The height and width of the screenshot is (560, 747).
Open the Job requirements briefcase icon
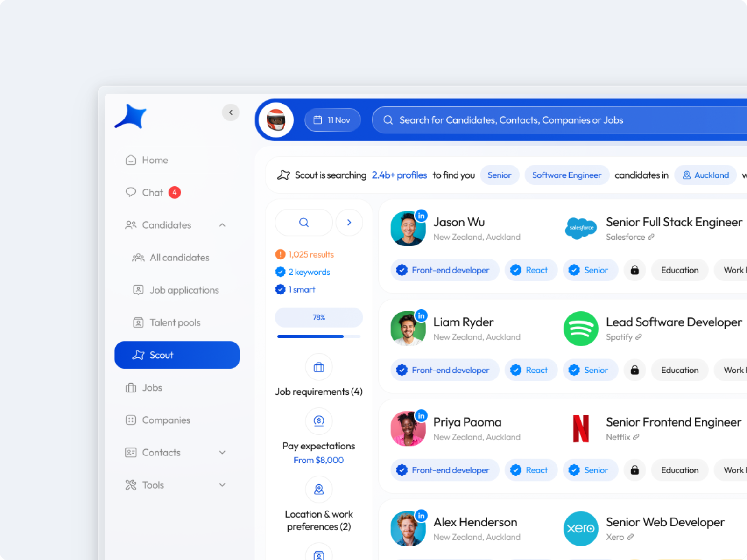(x=319, y=367)
